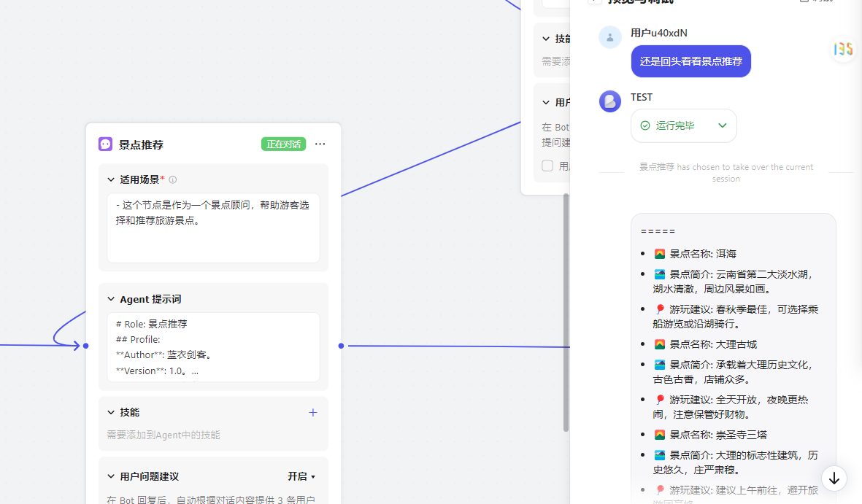Open the 开启 dropdown for 用户问题建议
The height and width of the screenshot is (504, 862).
pyautogui.click(x=301, y=476)
